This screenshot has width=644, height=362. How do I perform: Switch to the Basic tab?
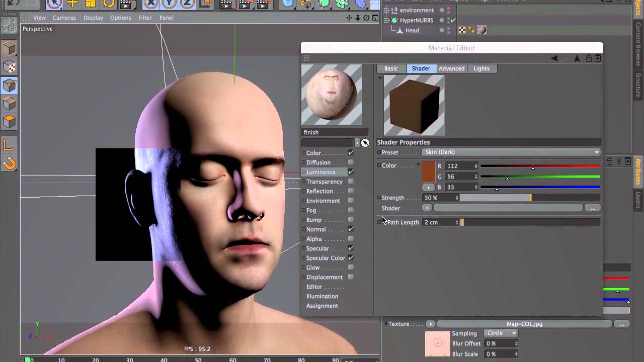(391, 68)
